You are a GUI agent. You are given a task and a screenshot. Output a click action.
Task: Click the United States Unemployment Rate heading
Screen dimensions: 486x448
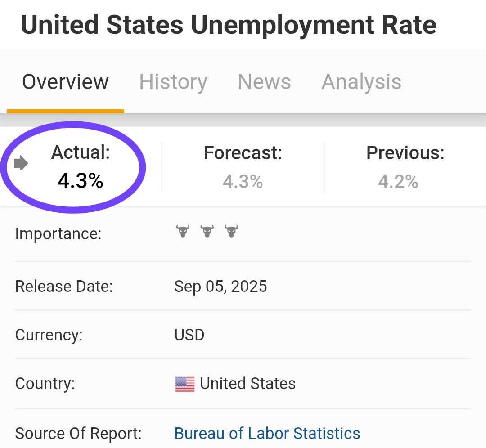[x=229, y=25]
